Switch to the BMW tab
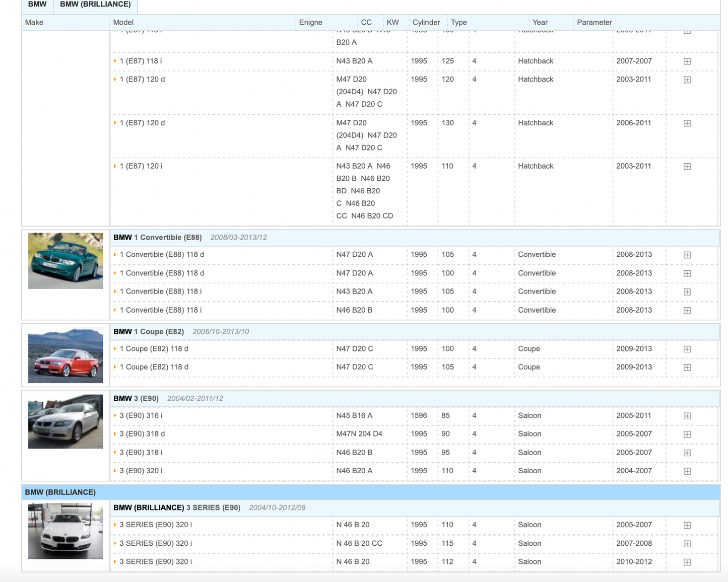 coord(37,5)
